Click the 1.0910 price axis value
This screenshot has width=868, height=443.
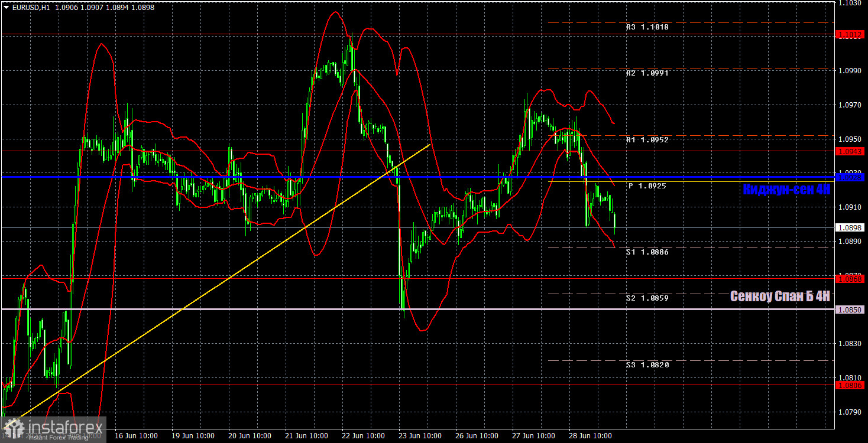pos(850,207)
